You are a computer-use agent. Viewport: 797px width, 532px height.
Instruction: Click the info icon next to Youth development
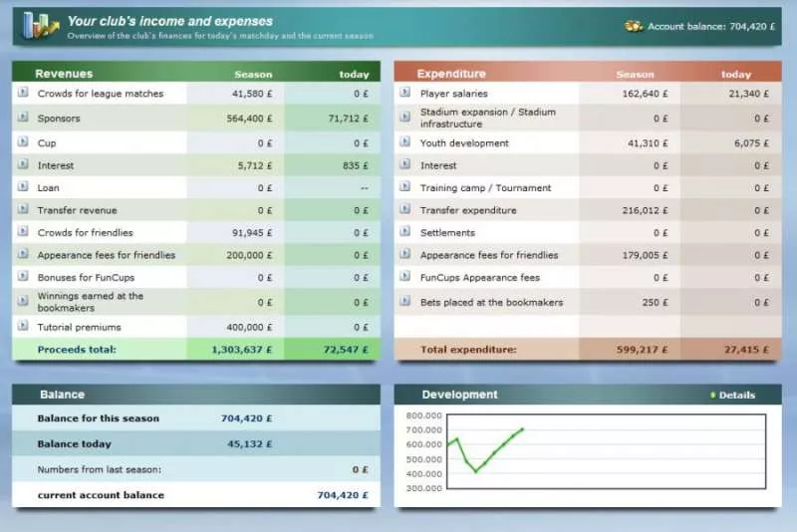pyautogui.click(x=405, y=142)
